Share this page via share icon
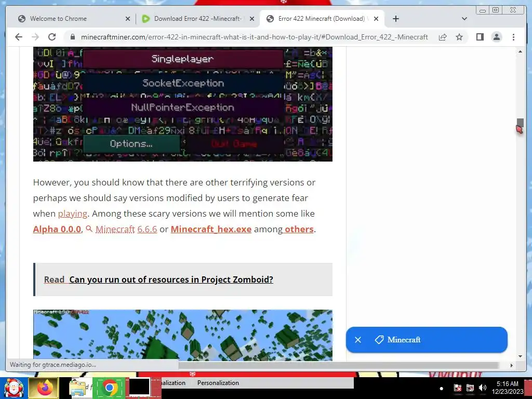This screenshot has width=532, height=399. pyautogui.click(x=443, y=37)
